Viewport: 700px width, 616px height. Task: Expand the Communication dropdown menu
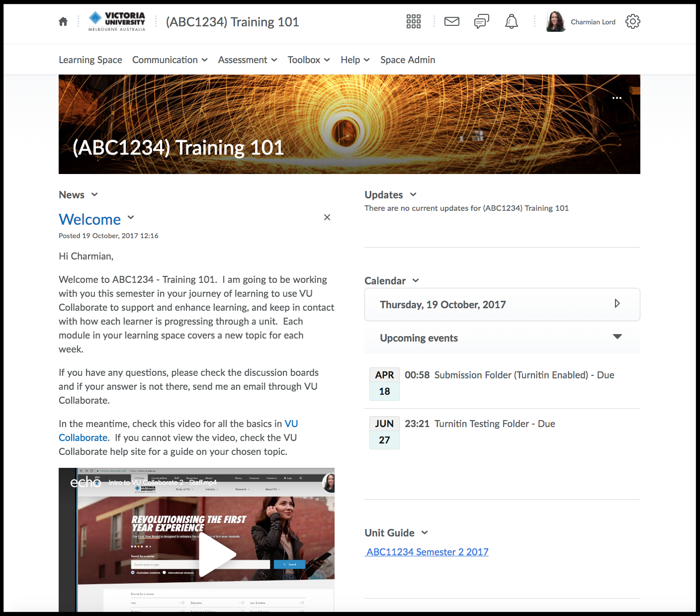point(170,60)
